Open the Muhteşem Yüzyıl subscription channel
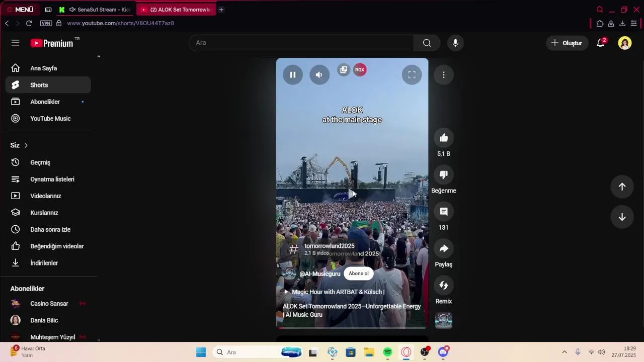Screen dimensions: 644x362 48,337
